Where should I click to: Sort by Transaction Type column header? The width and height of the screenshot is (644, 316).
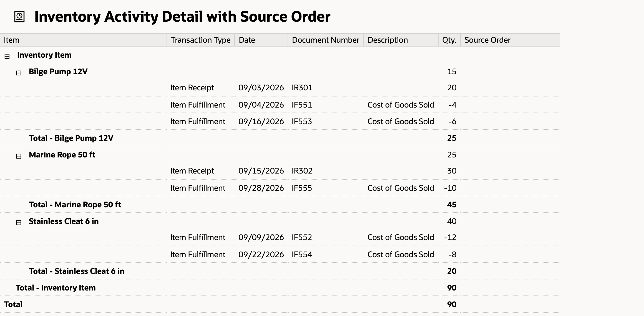pyautogui.click(x=201, y=40)
